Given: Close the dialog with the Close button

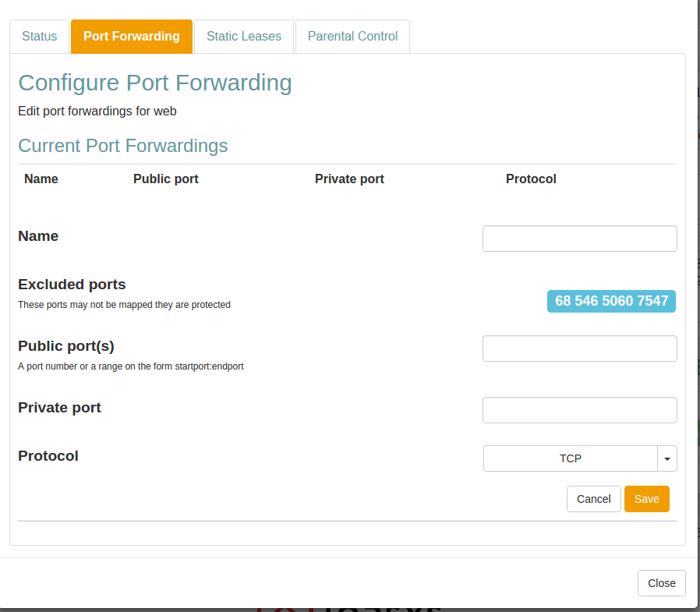Looking at the screenshot, I should coord(661,583).
